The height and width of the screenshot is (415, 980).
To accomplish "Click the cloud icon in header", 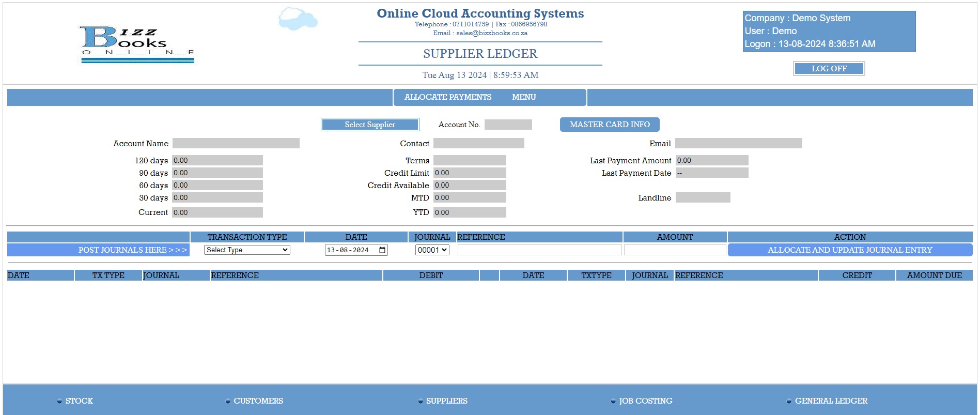I will [x=298, y=19].
